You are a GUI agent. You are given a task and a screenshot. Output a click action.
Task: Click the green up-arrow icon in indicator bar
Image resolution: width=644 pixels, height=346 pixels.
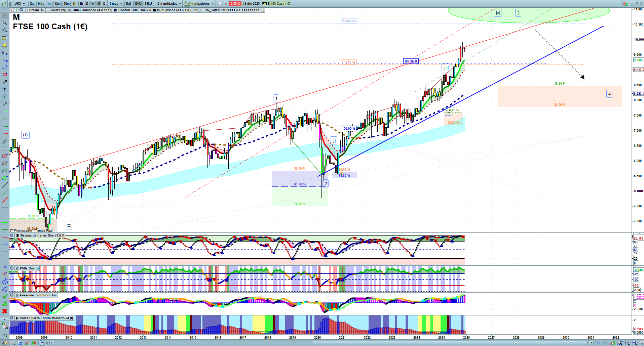(x=16, y=10)
